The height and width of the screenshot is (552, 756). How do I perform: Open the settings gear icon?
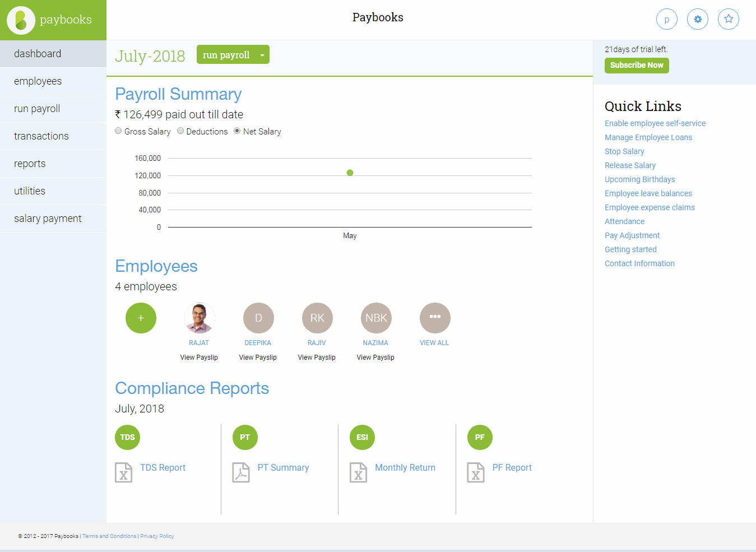point(698,19)
